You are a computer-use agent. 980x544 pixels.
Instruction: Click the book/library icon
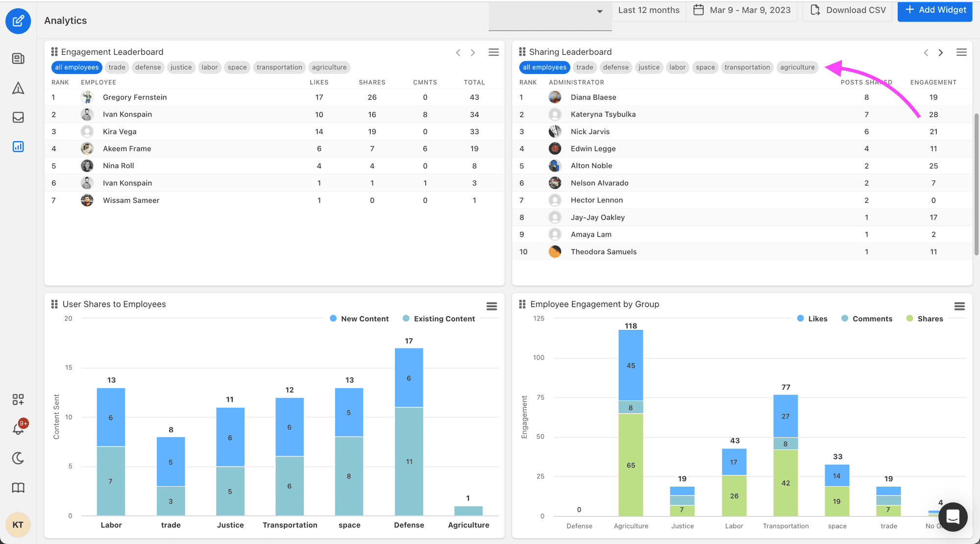pyautogui.click(x=18, y=487)
